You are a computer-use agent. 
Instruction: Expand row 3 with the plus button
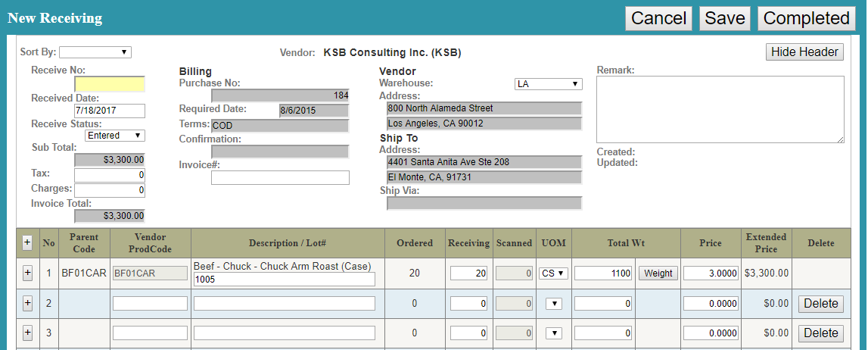click(28, 333)
